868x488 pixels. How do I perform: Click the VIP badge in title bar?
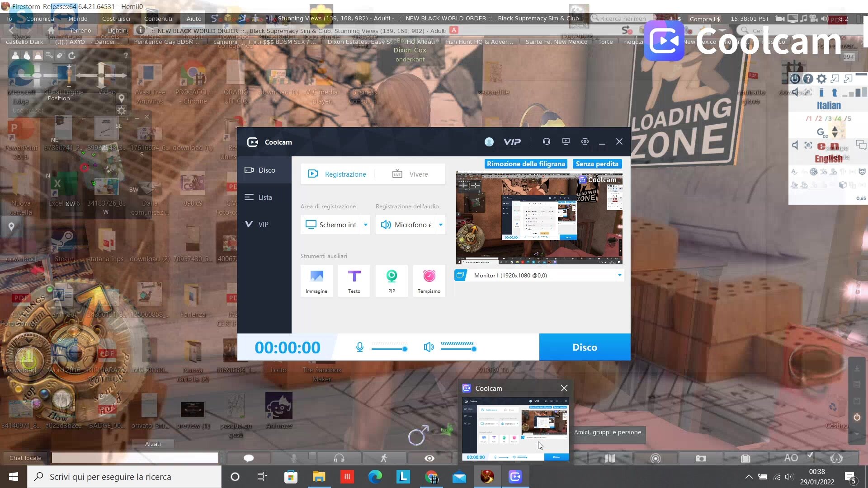pyautogui.click(x=512, y=142)
